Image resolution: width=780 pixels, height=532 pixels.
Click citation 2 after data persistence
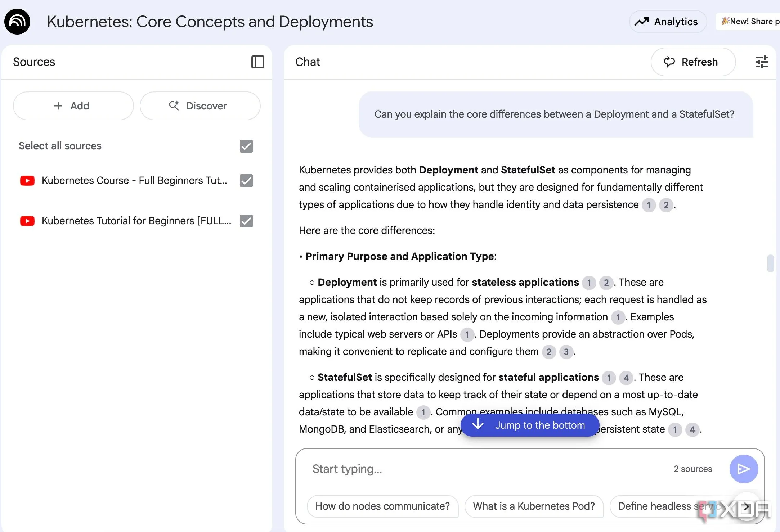[666, 205]
